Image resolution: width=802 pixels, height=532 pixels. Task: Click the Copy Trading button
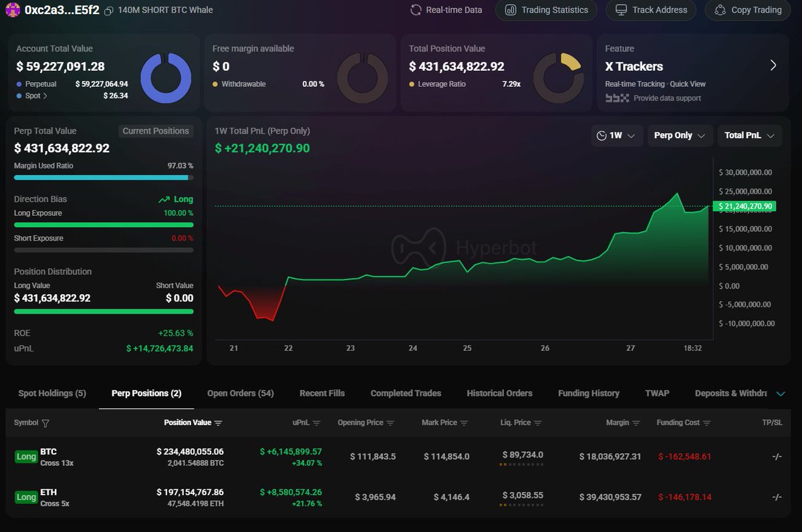pyautogui.click(x=747, y=10)
